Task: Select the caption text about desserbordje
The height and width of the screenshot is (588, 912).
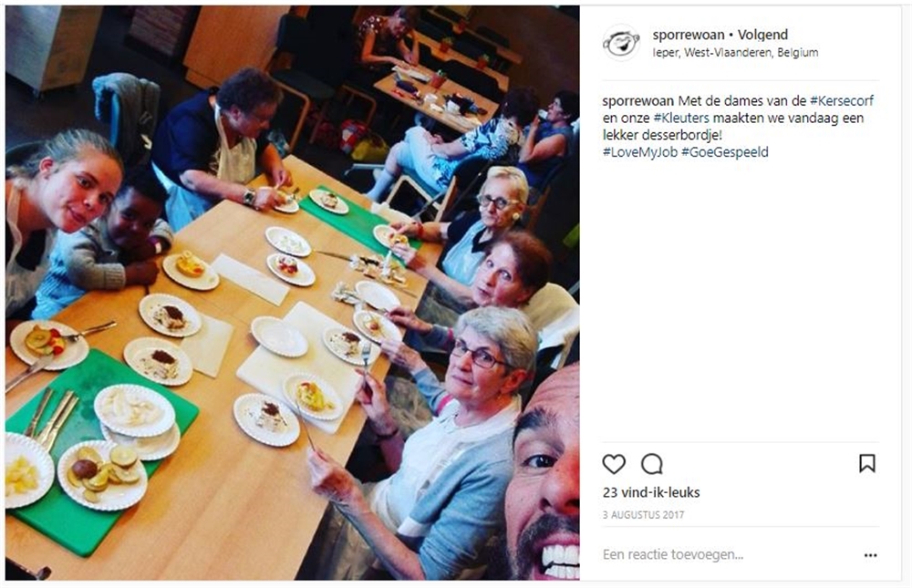Action: tap(738, 126)
